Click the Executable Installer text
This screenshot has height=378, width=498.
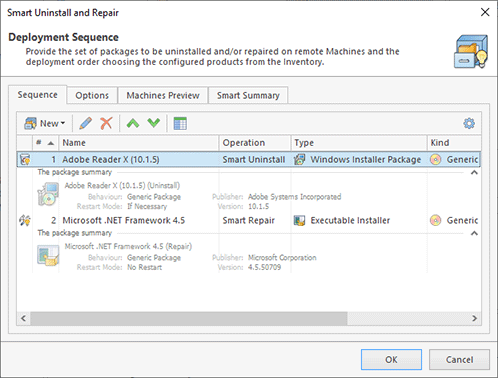(x=350, y=220)
